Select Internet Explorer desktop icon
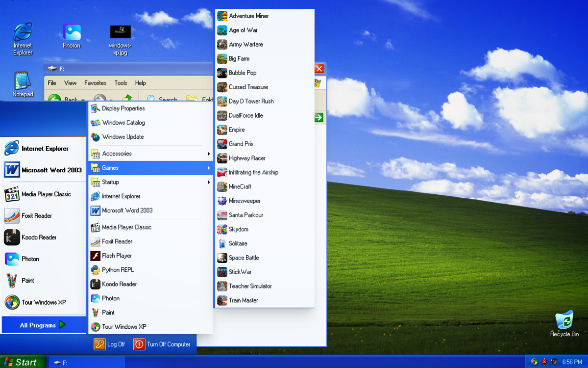This screenshot has width=588, height=368. 23,39
